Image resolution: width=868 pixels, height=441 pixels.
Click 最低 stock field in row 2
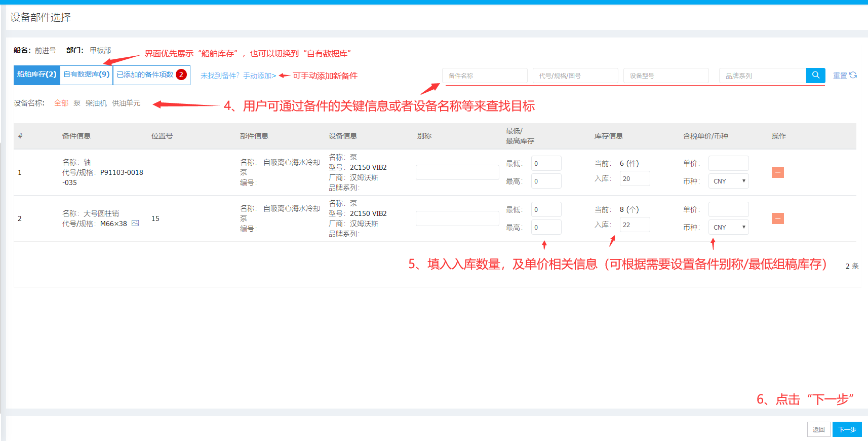click(546, 209)
